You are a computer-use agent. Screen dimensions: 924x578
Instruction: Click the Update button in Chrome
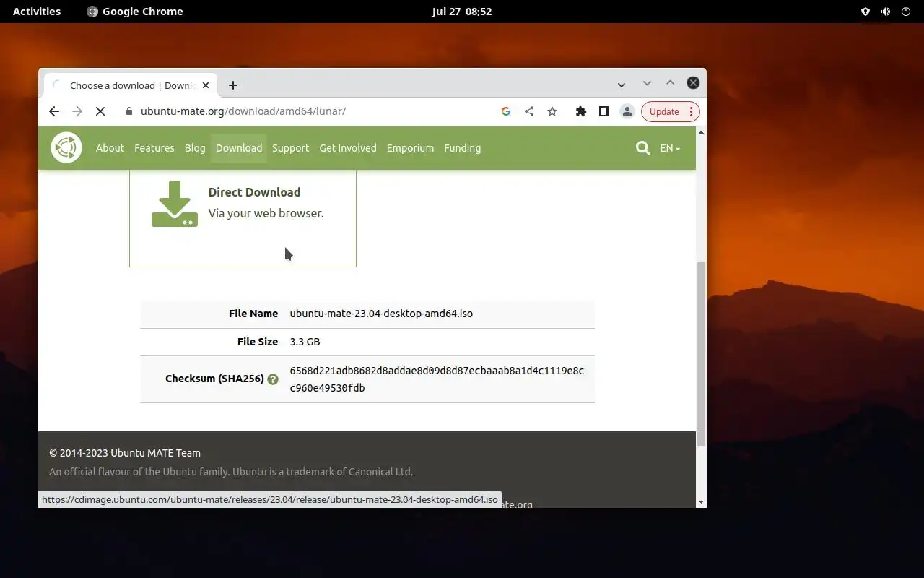pyautogui.click(x=664, y=111)
